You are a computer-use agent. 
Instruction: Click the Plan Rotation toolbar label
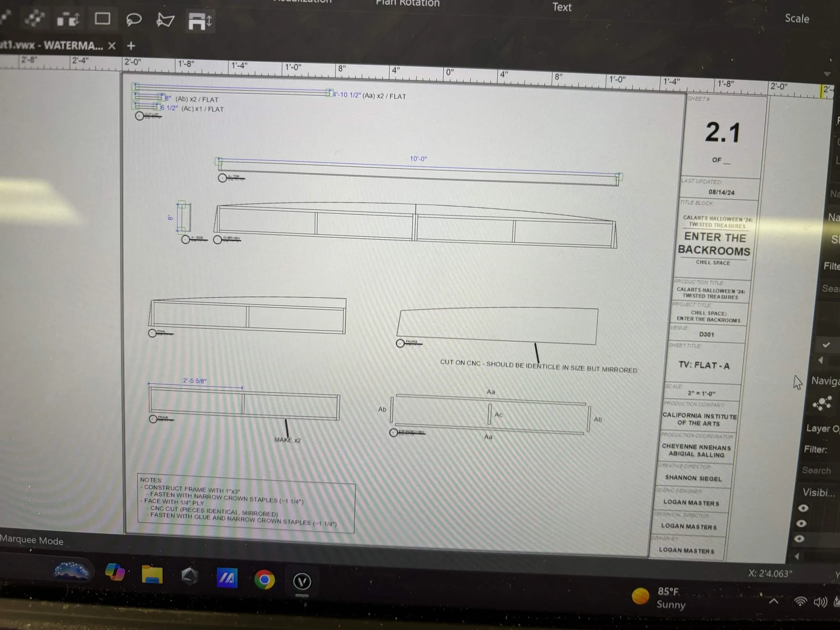coord(408,3)
